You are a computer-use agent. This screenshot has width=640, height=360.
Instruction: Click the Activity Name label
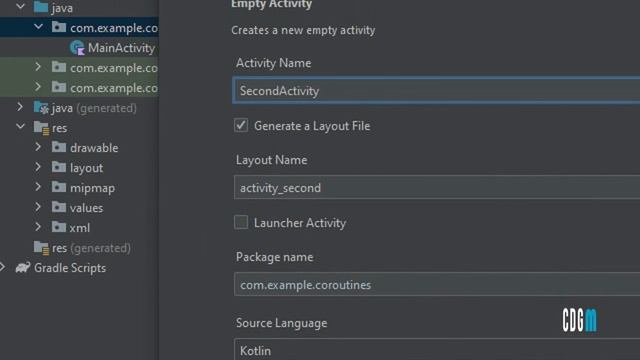pyautogui.click(x=273, y=63)
